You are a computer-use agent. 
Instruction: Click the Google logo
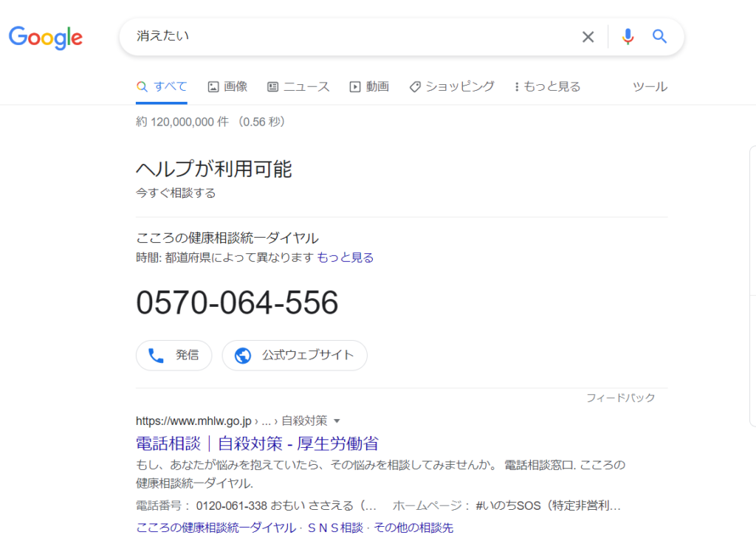click(46, 38)
